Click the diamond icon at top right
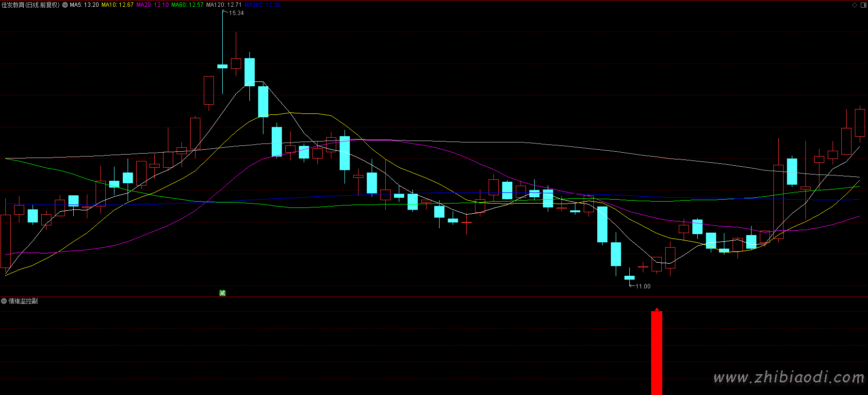This screenshot has width=868, height=395. (x=855, y=5)
